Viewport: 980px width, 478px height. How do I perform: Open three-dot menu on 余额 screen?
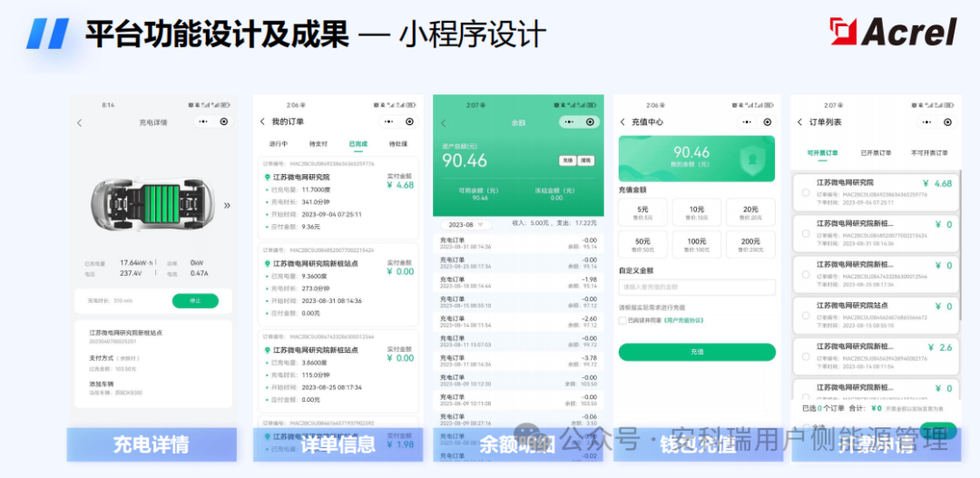(568, 122)
